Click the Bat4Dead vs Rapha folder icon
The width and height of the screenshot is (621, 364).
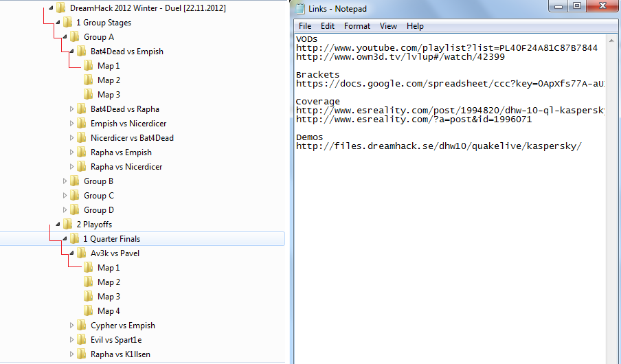81,109
